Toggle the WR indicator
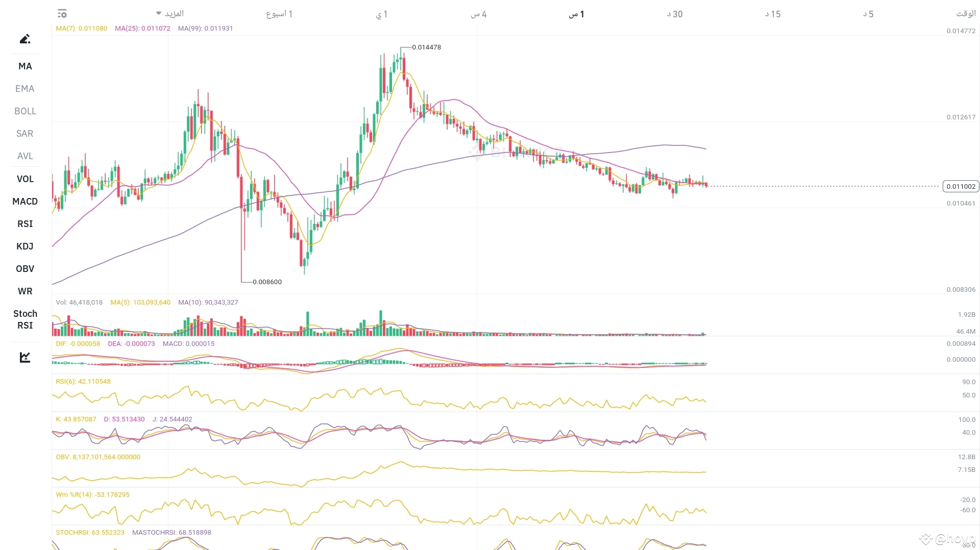The width and height of the screenshot is (980, 550). 24,291
